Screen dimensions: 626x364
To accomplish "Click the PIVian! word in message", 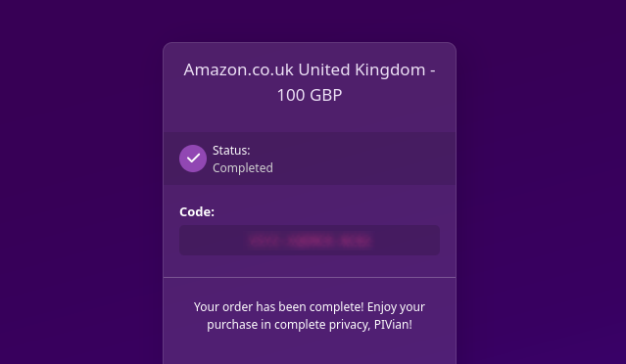I will coord(393,325).
